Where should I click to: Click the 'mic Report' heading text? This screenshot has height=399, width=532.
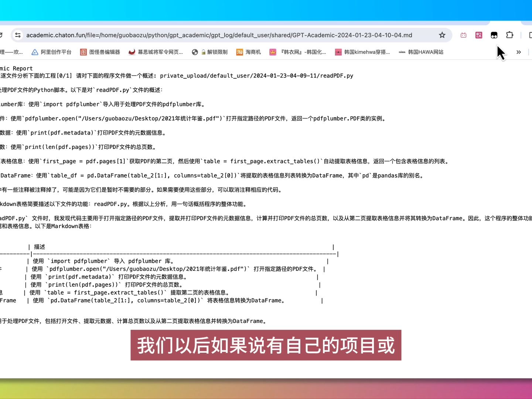[16, 69]
